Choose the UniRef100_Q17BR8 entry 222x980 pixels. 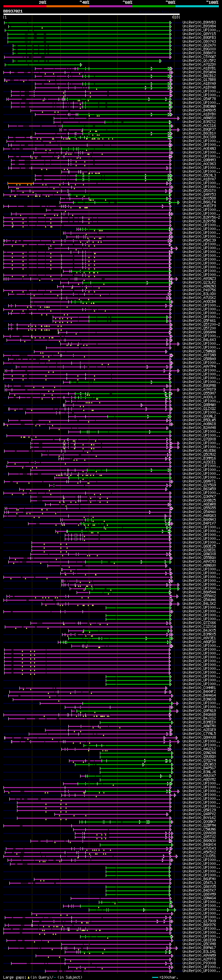point(199,80)
